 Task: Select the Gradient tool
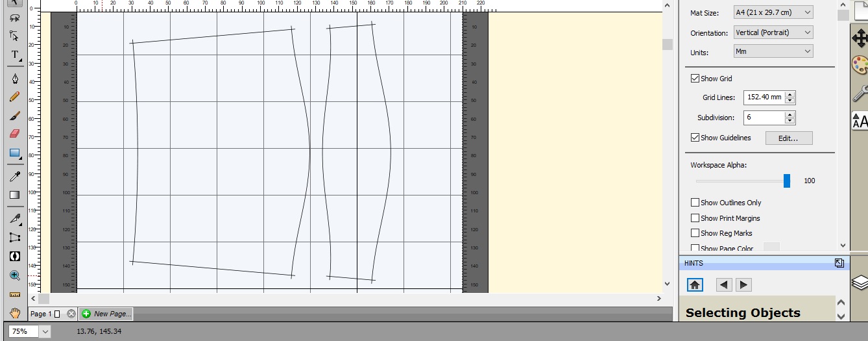click(14, 195)
